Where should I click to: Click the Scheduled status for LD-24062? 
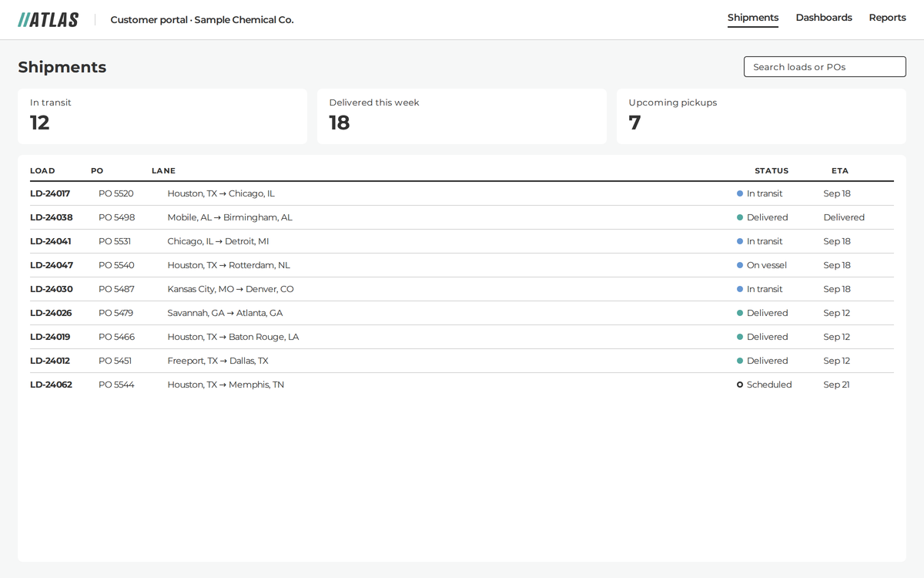[765, 385]
